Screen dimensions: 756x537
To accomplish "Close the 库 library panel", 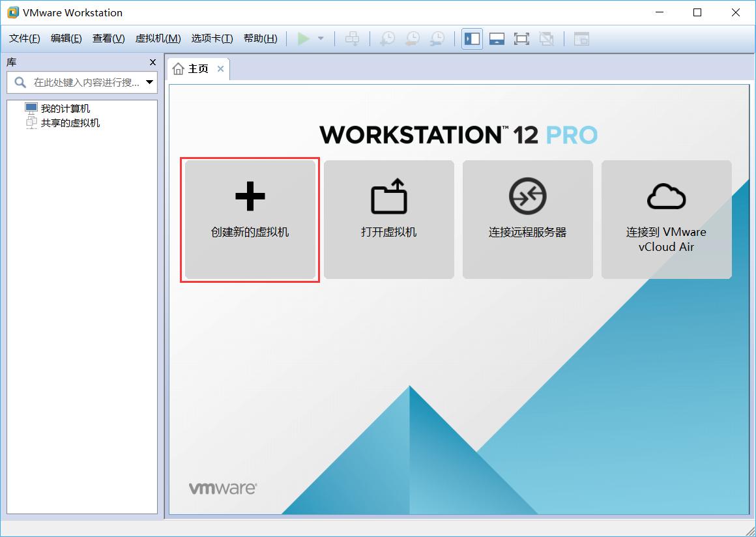I will 153,62.
